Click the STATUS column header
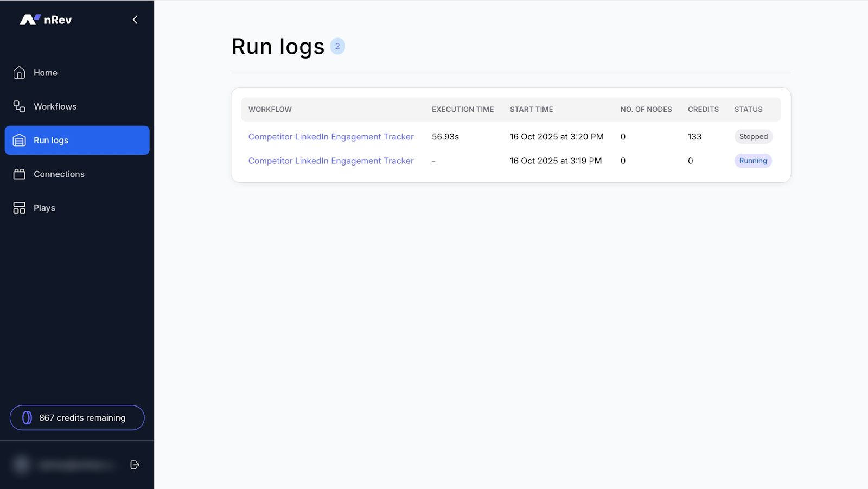The width and height of the screenshot is (868, 489). point(748,109)
